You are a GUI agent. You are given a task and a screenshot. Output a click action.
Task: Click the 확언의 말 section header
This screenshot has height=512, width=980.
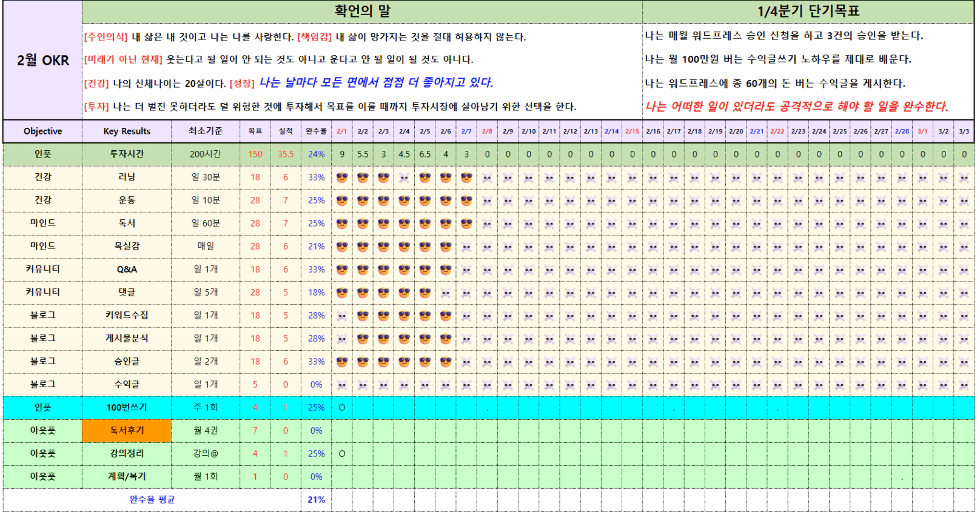pos(363,12)
